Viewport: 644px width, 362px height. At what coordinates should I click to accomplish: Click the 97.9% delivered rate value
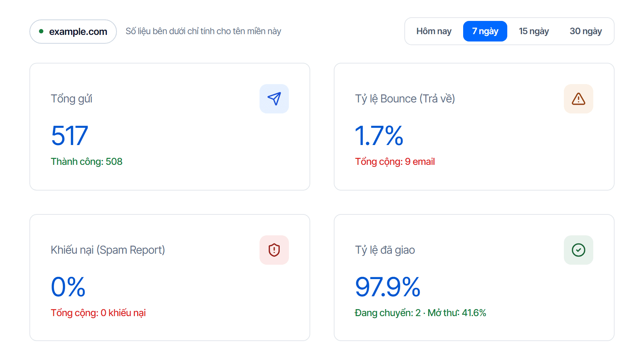click(x=387, y=287)
